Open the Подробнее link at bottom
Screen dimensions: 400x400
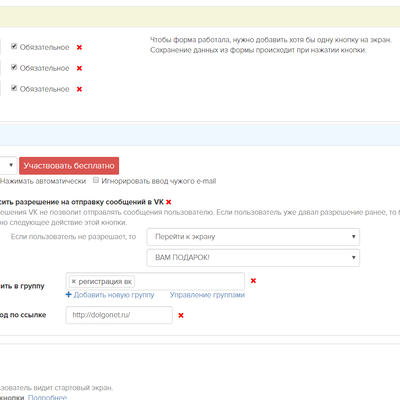(x=47, y=397)
